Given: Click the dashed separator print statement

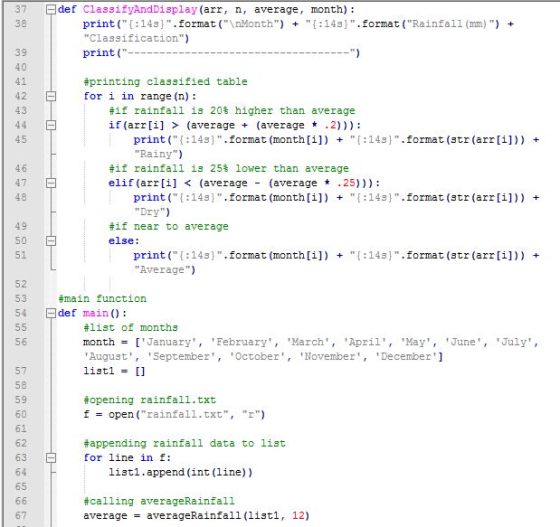Looking at the screenshot, I should coord(221,53).
